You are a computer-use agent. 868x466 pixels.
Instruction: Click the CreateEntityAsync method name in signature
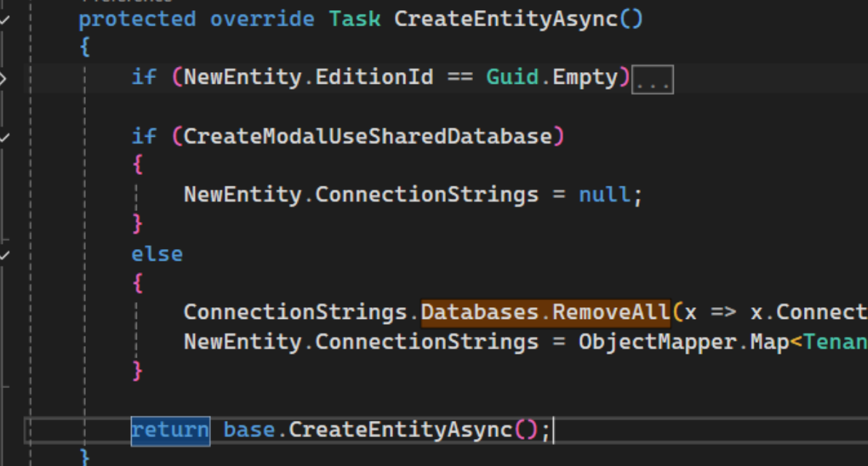pos(506,19)
